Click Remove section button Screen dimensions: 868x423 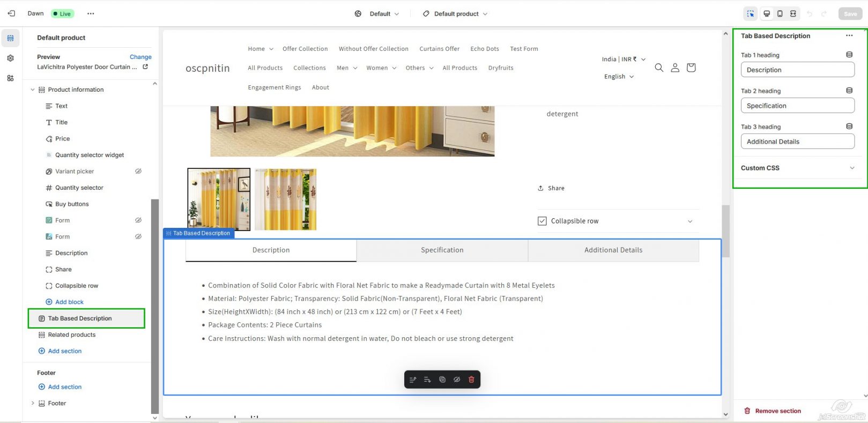pos(773,411)
